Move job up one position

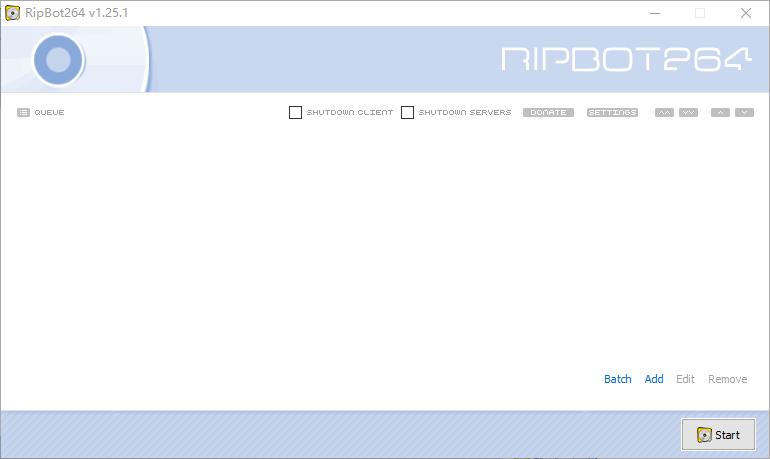(720, 112)
